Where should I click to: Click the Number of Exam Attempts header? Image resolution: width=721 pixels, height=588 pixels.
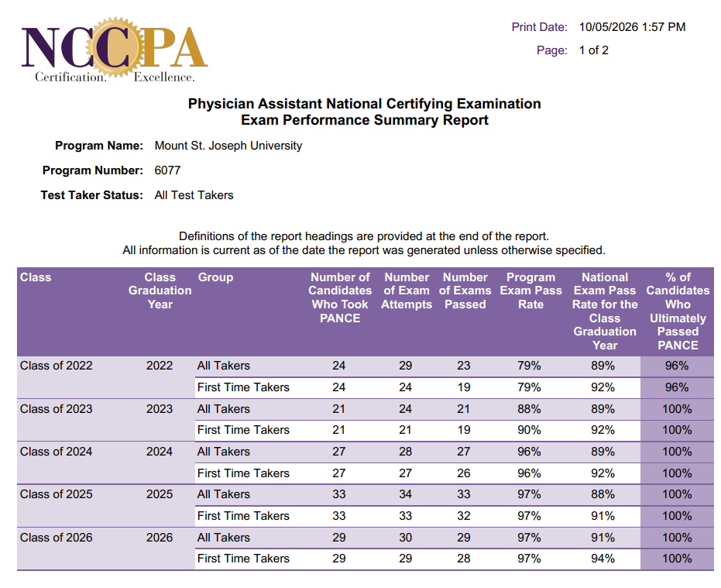click(x=407, y=291)
